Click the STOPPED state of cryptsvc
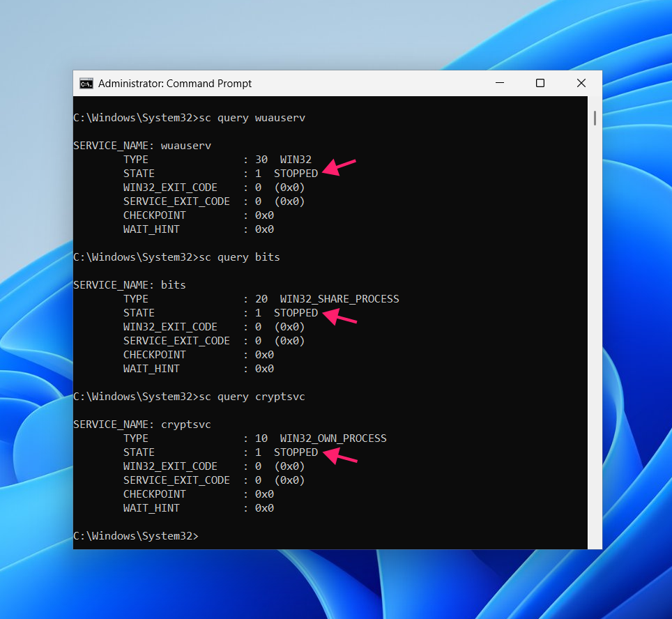Viewport: 672px width, 619px height. click(296, 452)
